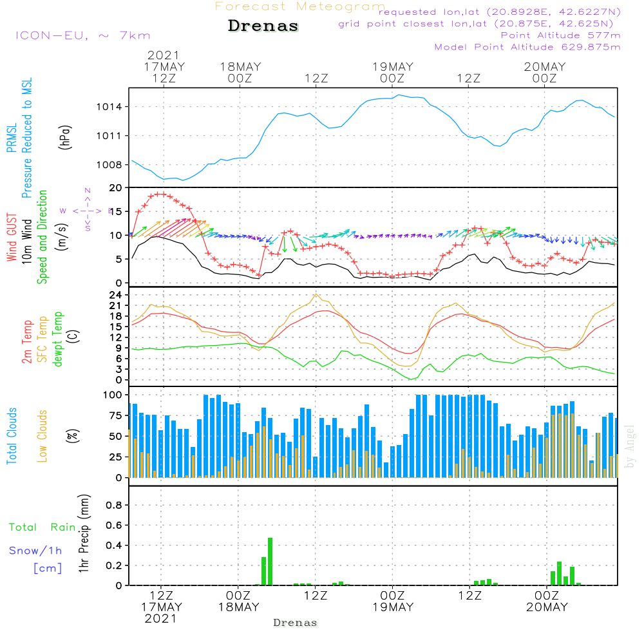Screen dimensions: 644x644
Task: Click the green 'Speed and Direction' label
Action: 42,237
